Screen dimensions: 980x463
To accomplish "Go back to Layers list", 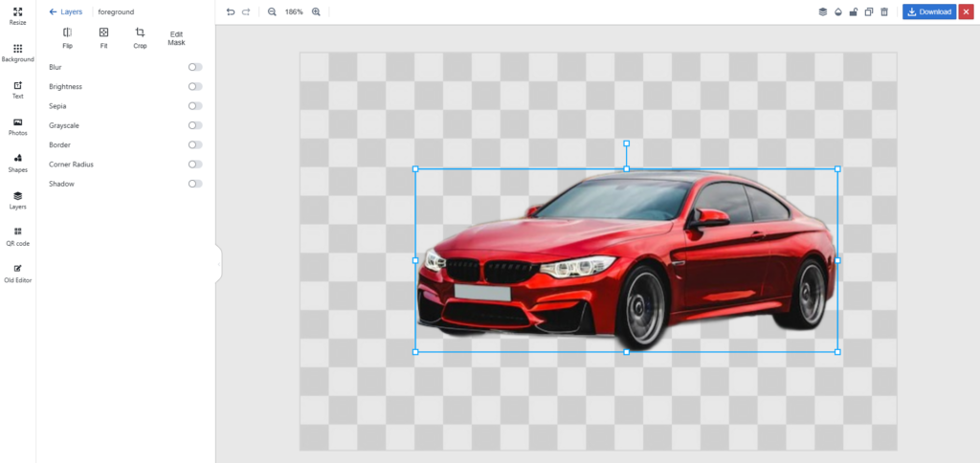I will [x=66, y=11].
